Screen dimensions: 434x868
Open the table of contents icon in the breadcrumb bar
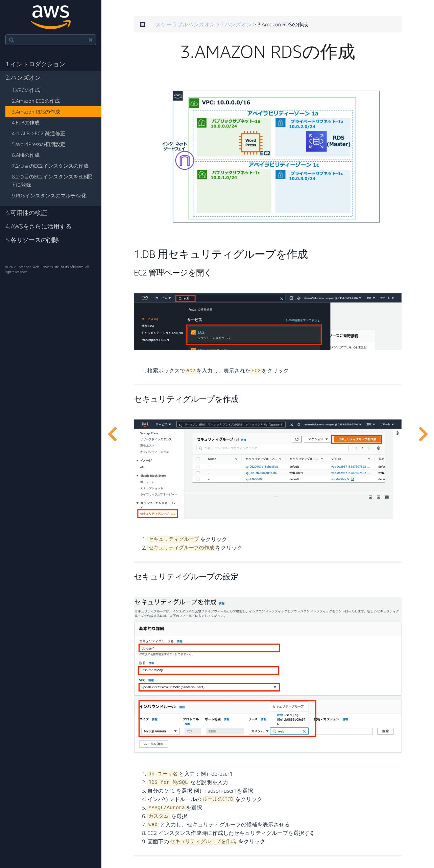pyautogui.click(x=143, y=24)
